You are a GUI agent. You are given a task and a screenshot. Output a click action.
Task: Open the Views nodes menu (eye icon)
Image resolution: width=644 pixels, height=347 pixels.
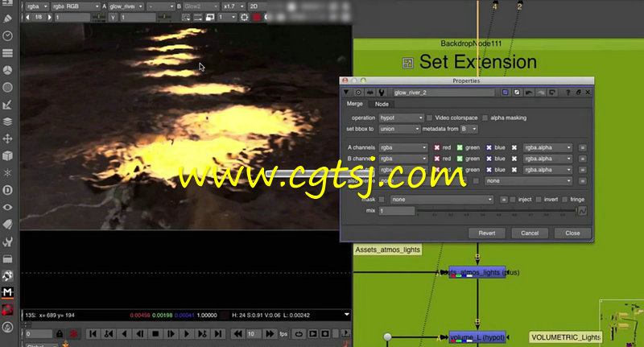(x=7, y=208)
